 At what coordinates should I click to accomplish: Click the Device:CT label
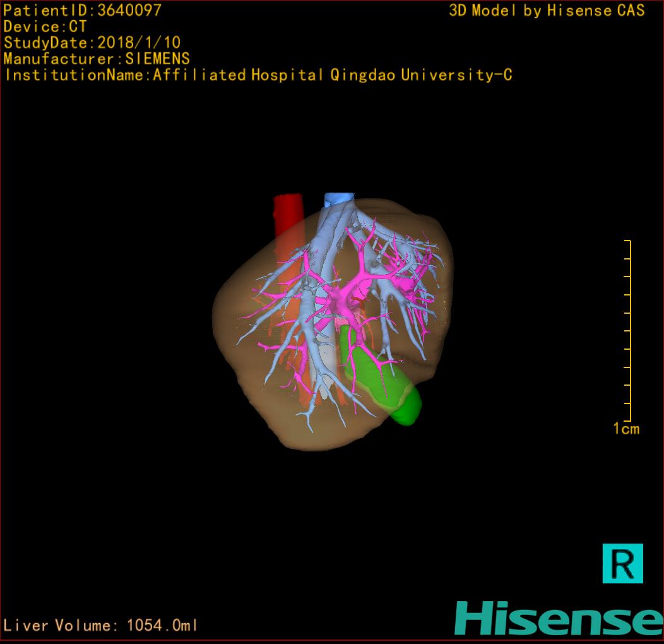45,27
